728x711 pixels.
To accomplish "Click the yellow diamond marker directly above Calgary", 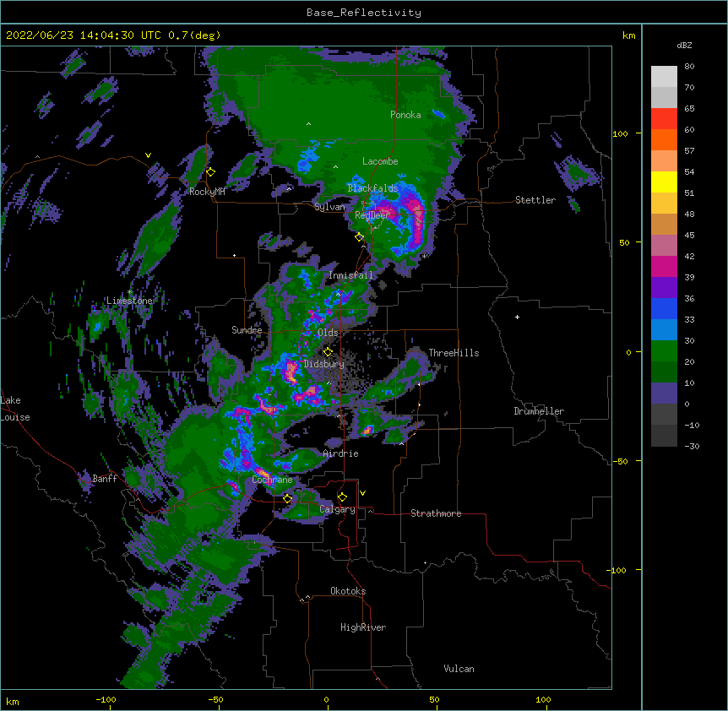I will 342,497.
